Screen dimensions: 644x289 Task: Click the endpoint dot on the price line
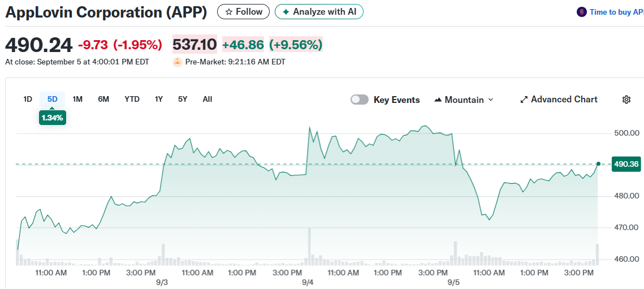point(598,163)
